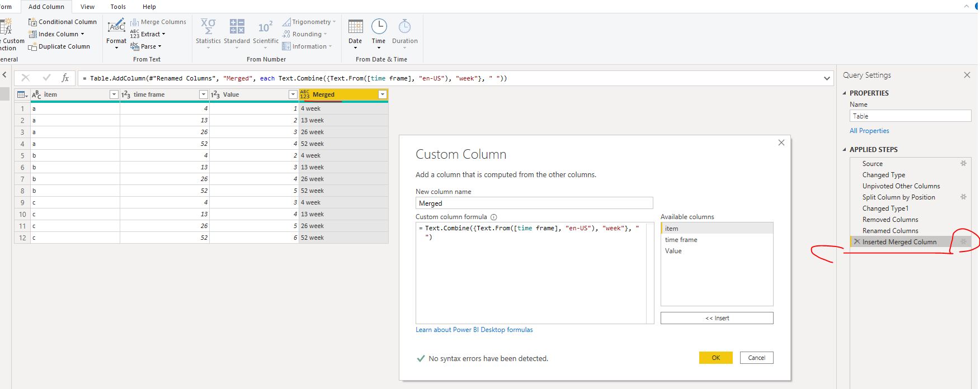Click the Rounding icon
The image size is (980, 389).
click(x=286, y=34)
